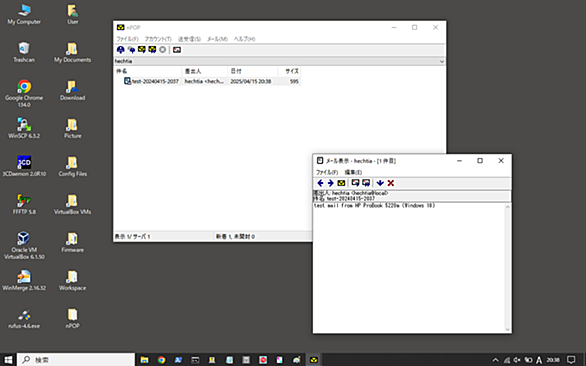Click the blue down arrow download icon
This screenshot has width=586, height=366.
click(x=380, y=183)
